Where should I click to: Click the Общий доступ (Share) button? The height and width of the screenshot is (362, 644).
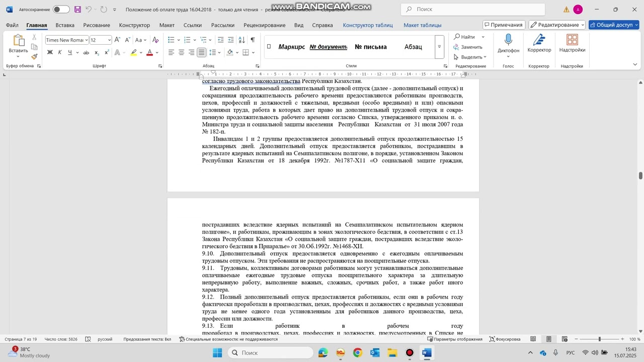pyautogui.click(x=614, y=25)
